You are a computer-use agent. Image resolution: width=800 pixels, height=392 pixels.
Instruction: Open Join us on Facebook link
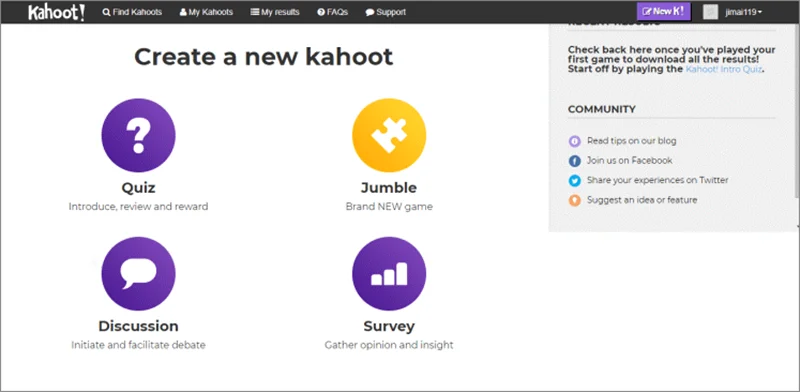coord(630,160)
